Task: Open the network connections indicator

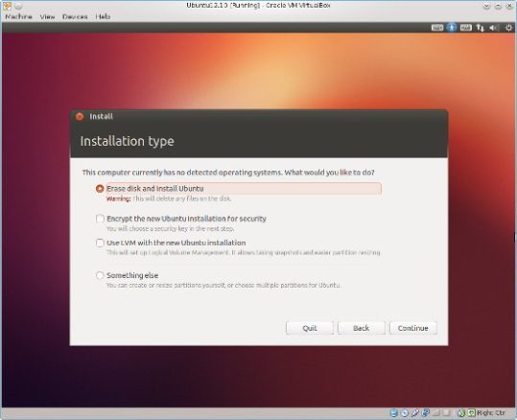Action: click(x=480, y=28)
